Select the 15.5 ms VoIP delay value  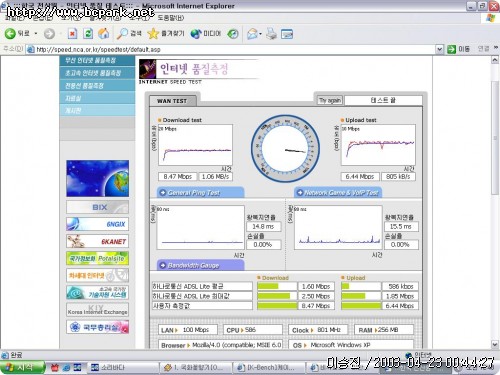point(401,227)
